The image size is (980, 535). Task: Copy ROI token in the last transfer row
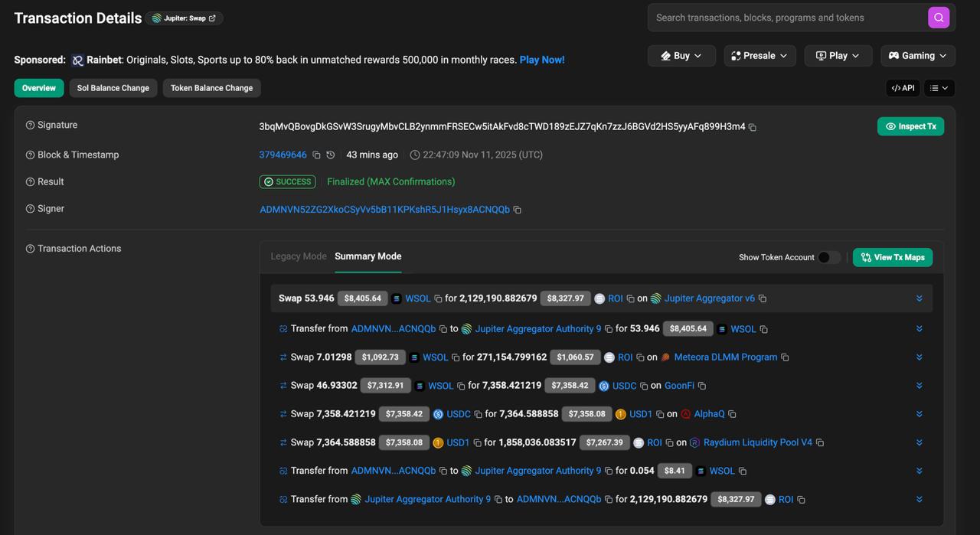tap(802, 500)
